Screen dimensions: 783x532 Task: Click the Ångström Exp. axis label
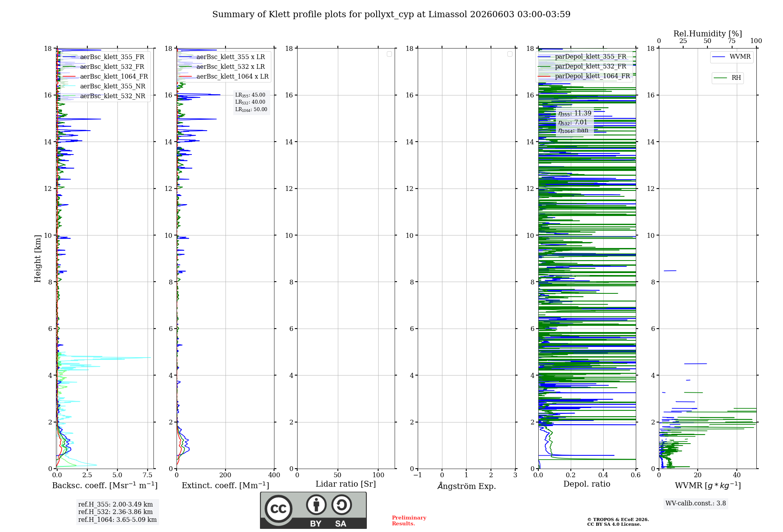[467, 486]
